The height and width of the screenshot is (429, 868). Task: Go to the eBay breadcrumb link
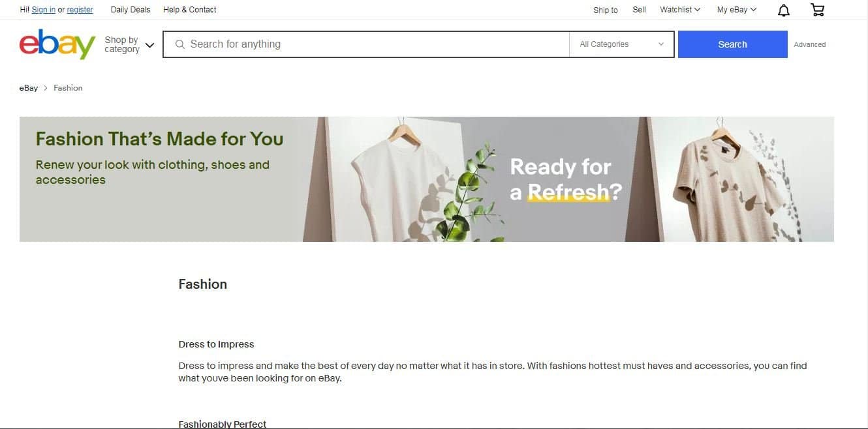[29, 88]
